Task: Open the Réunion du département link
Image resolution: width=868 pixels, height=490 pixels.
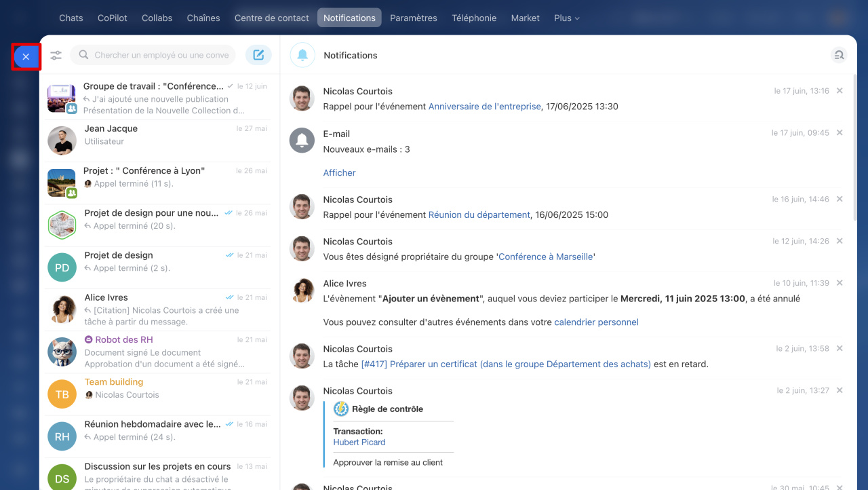Action: (x=479, y=214)
